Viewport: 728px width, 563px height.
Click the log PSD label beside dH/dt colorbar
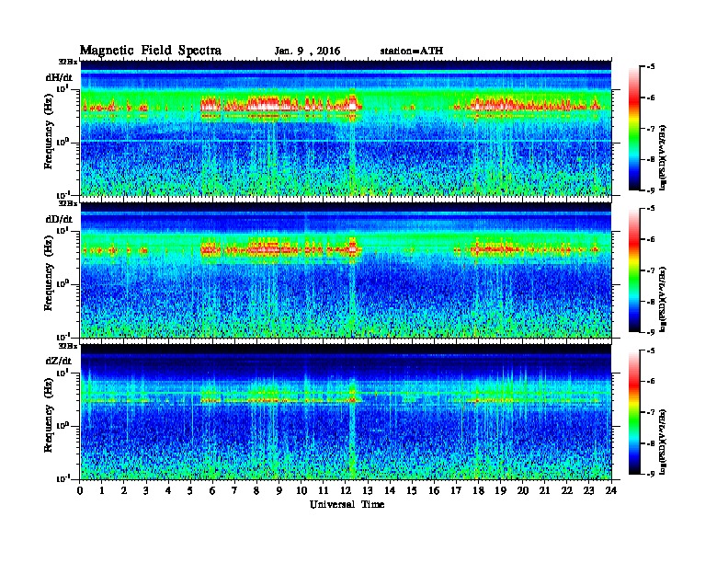[x=663, y=157]
